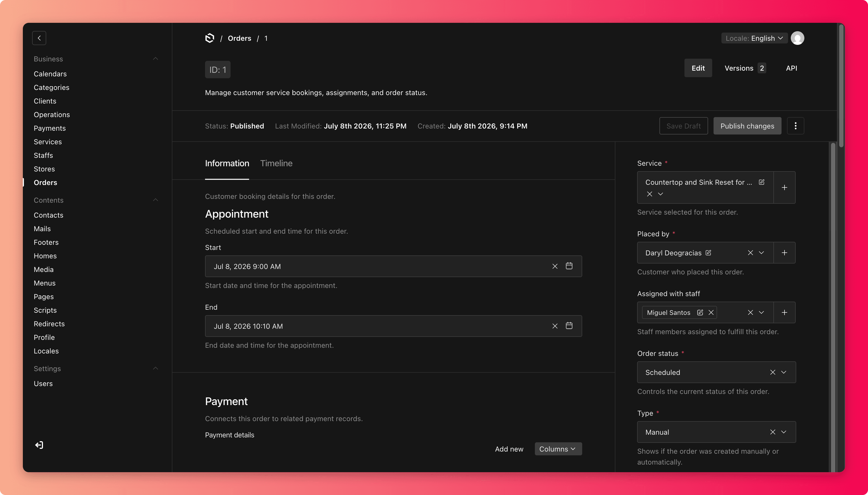Open Locales in the sidebar
Image resolution: width=868 pixels, height=495 pixels.
click(x=46, y=351)
